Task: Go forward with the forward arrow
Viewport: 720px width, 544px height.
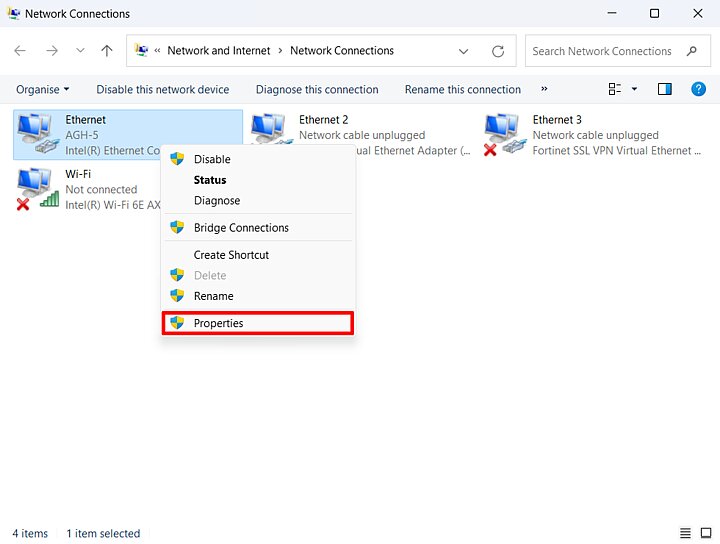Action: tap(52, 50)
